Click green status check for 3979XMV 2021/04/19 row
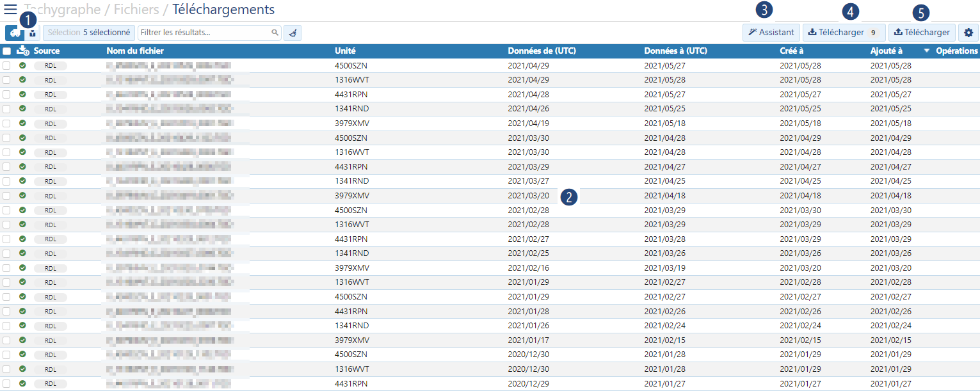 click(22, 123)
